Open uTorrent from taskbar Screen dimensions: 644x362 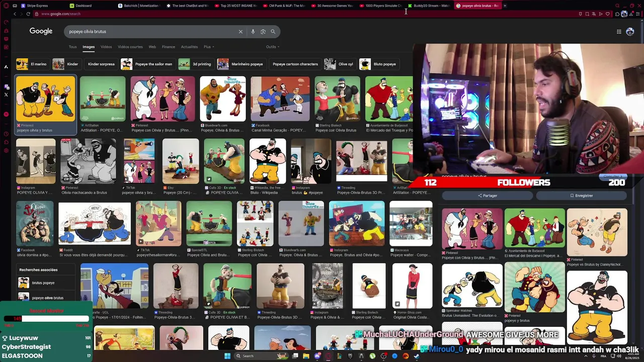pyautogui.click(x=372, y=356)
